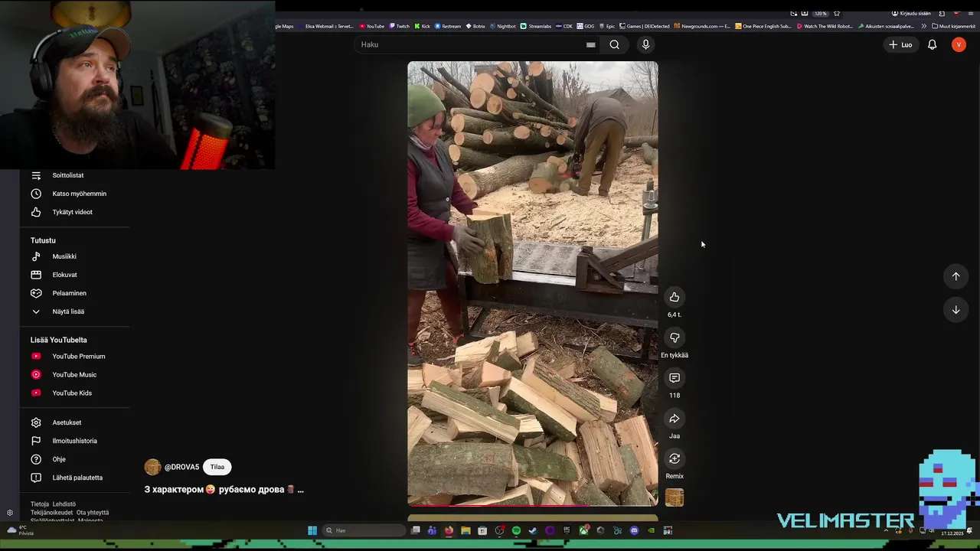Open the YouTube bookmark in bookmarks bar
Screen dimensions: 980x551
click(x=372, y=26)
